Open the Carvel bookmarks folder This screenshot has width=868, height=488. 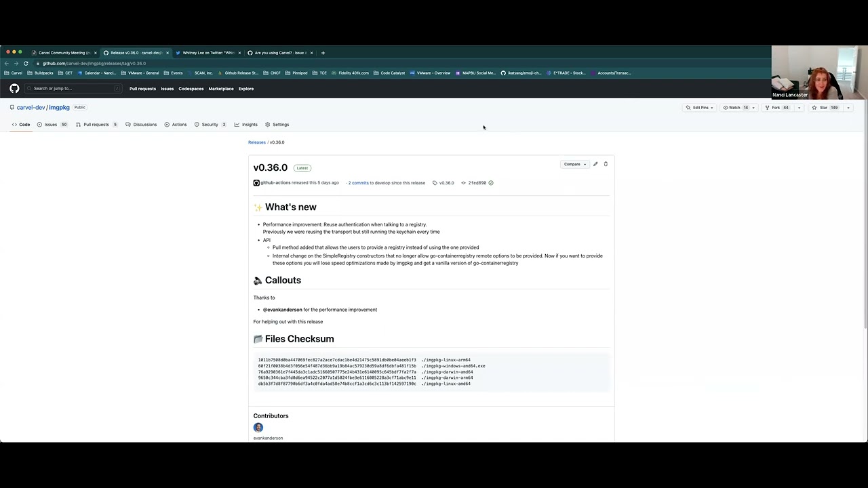13,73
